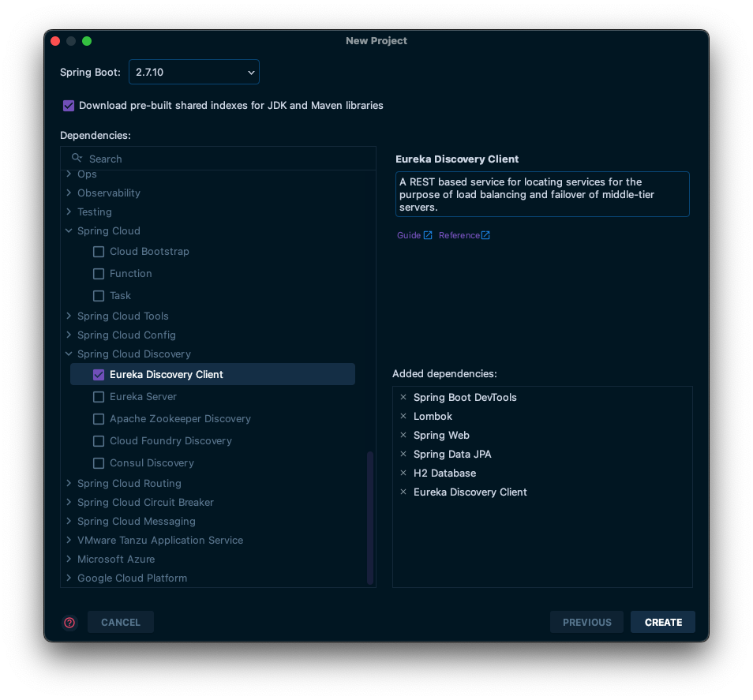Viewport: 753px width, 700px height.
Task: Enable Cloud Foundry Discovery checkbox
Action: 99,440
